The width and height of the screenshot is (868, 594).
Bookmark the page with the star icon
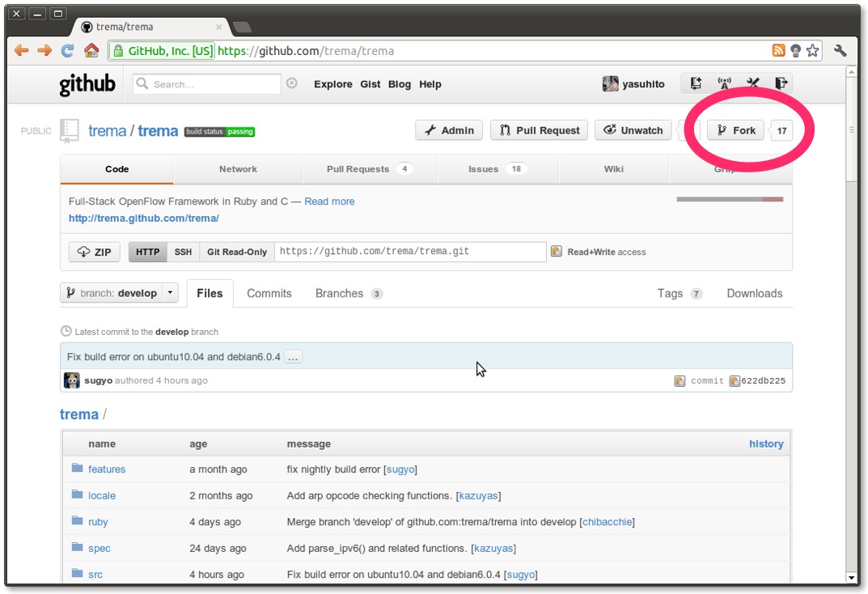812,51
